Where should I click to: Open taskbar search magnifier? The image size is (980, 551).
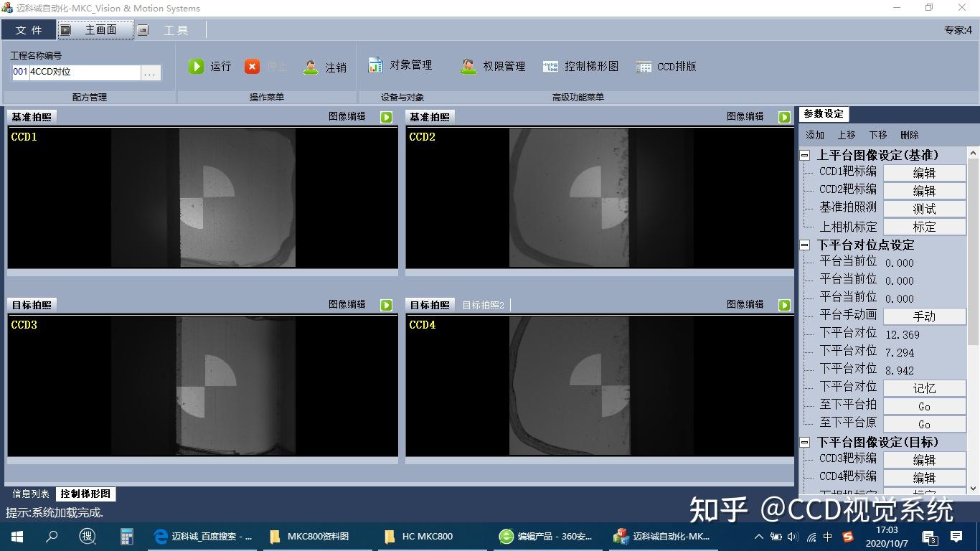click(x=52, y=537)
